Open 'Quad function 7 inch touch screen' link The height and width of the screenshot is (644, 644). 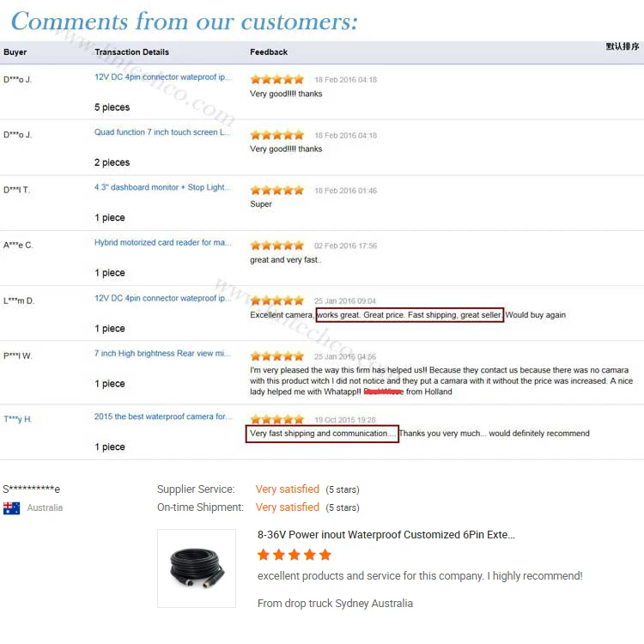click(x=163, y=132)
